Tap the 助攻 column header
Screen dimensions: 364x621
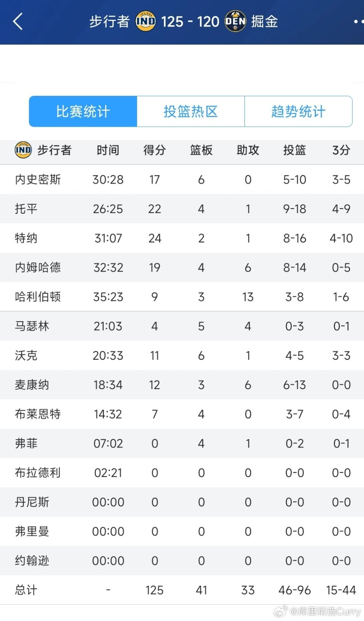[x=248, y=150]
